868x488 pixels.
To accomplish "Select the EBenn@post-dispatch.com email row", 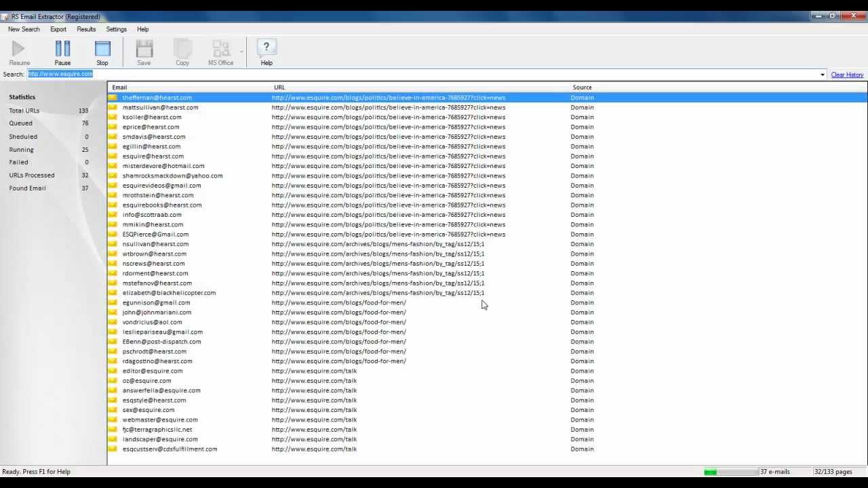I will point(487,342).
